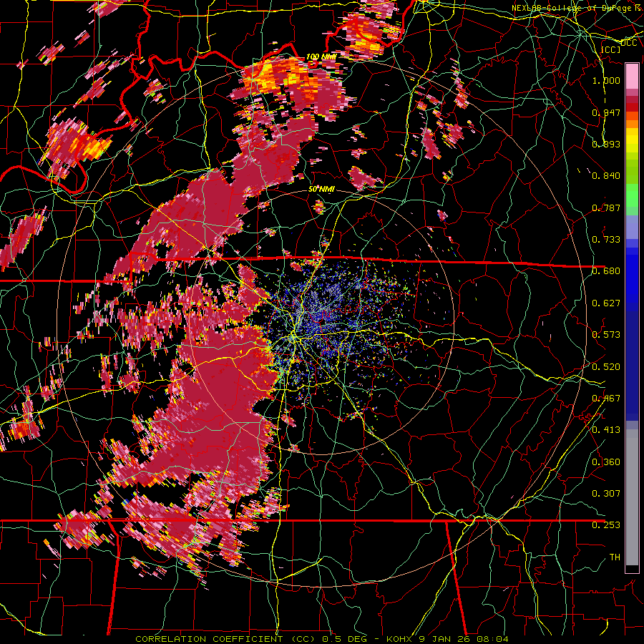Click the 0.893 color scale value
Screen dimensions: 644x644
coord(606,144)
